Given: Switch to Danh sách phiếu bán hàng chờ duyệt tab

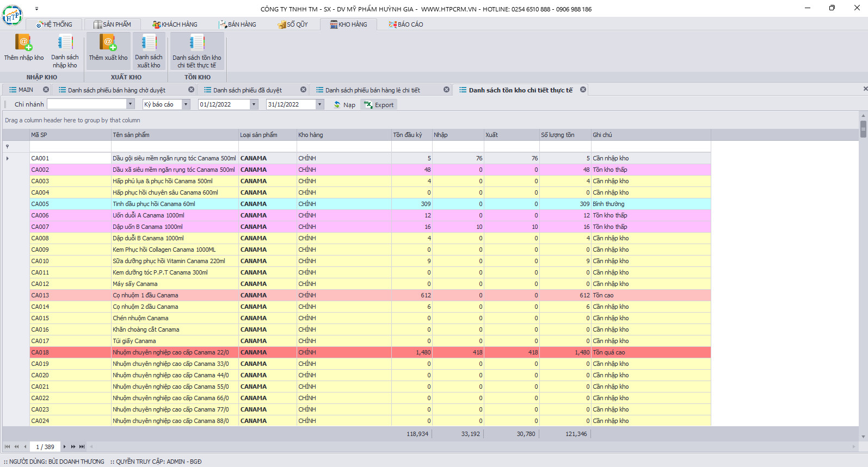Looking at the screenshot, I should click(116, 90).
